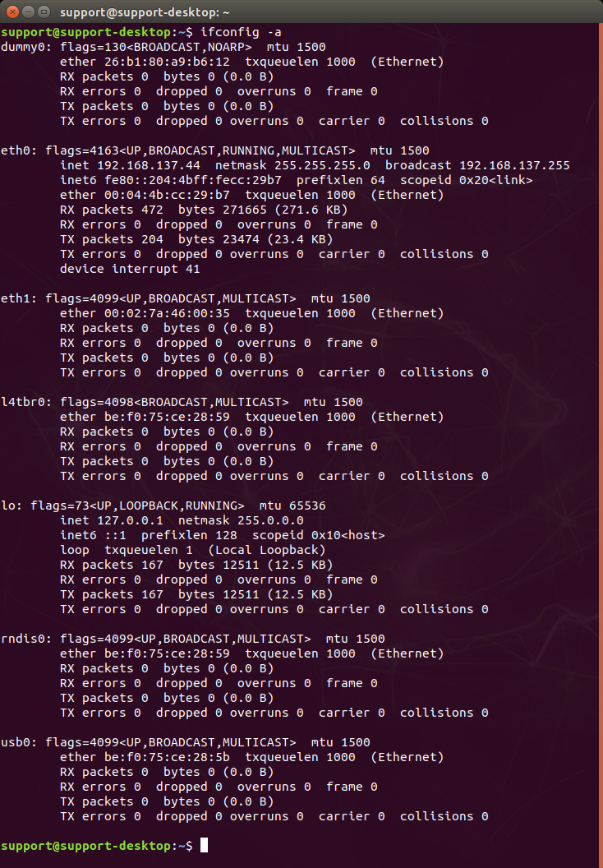Click the l4tbr0 interface name

(x=23, y=402)
